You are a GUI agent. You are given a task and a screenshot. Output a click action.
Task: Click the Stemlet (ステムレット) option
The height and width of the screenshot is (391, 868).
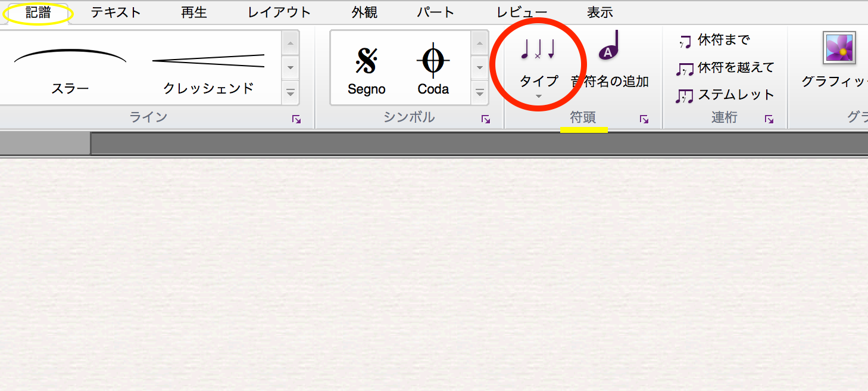[x=685, y=95]
